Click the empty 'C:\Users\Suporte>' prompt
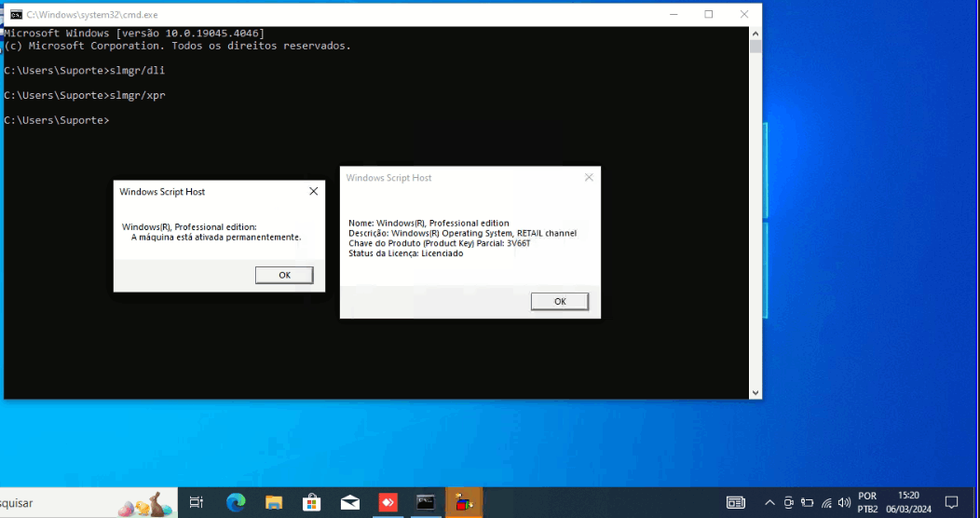 click(x=56, y=120)
